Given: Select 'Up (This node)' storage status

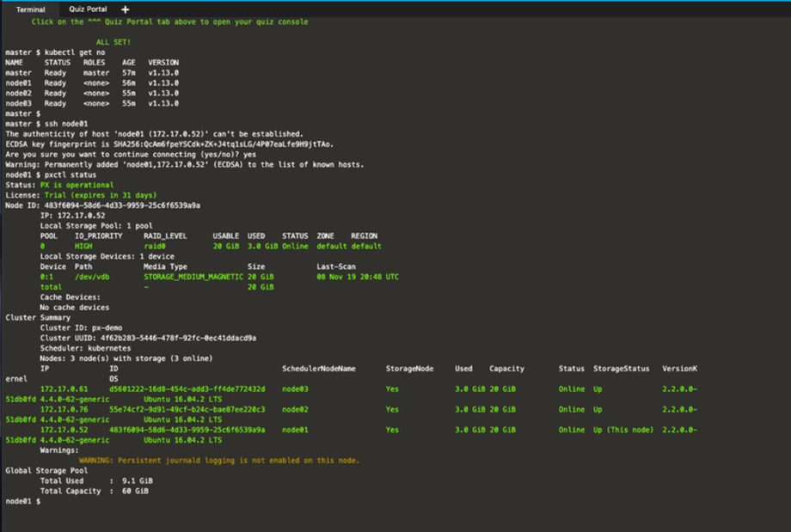Looking at the screenshot, I should 623,430.
